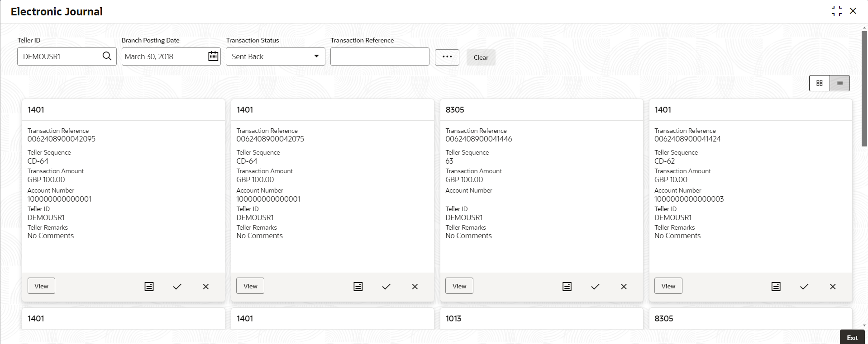
Task: Switch to list view
Action: [x=839, y=83]
